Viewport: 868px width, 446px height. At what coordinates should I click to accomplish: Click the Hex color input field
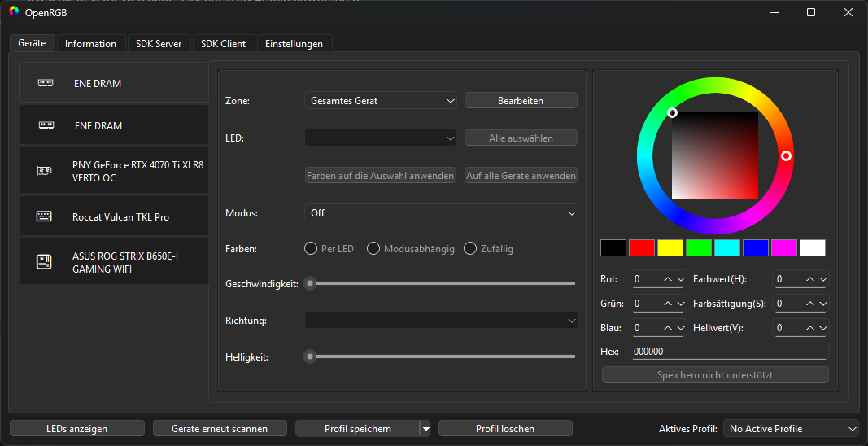730,352
